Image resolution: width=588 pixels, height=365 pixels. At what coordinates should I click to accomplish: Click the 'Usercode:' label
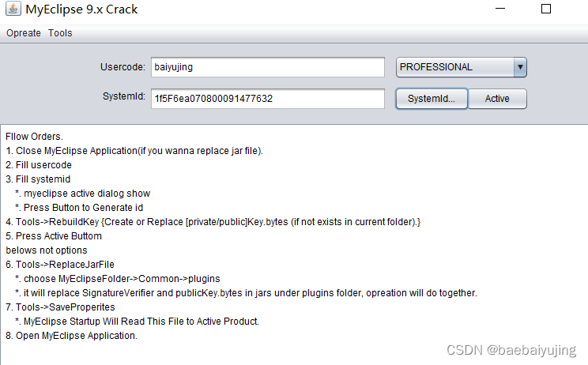[x=122, y=67]
